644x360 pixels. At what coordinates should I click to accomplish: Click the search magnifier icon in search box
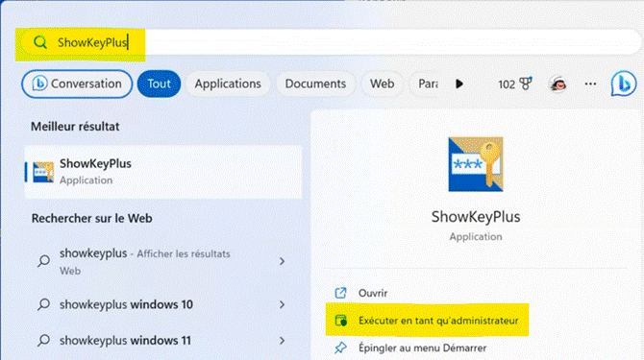click(40, 42)
